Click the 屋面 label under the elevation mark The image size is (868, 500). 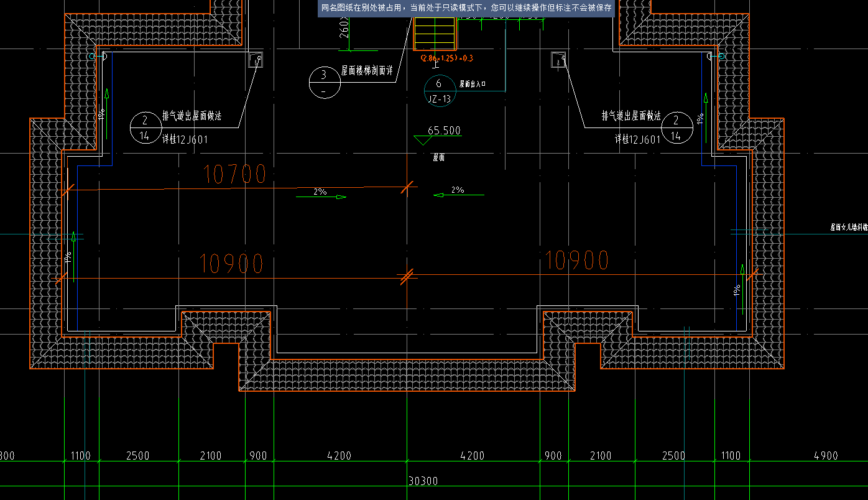coord(439,158)
